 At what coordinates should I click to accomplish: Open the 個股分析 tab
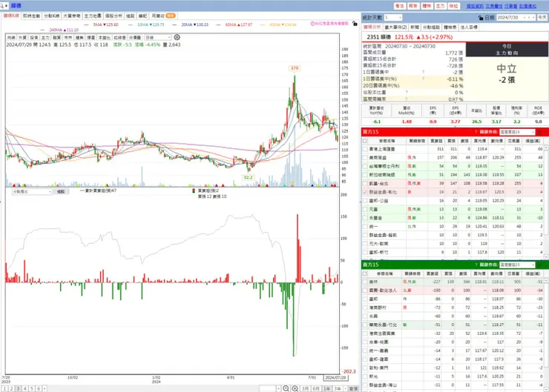pos(114,16)
